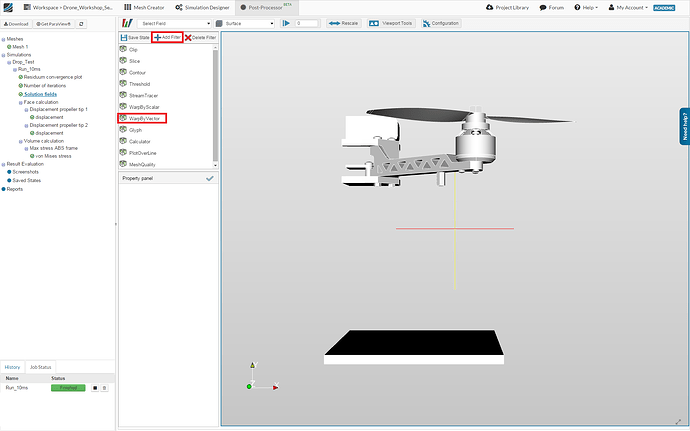The width and height of the screenshot is (690, 431).
Task: Switch to the Job Status tab
Action: point(41,368)
